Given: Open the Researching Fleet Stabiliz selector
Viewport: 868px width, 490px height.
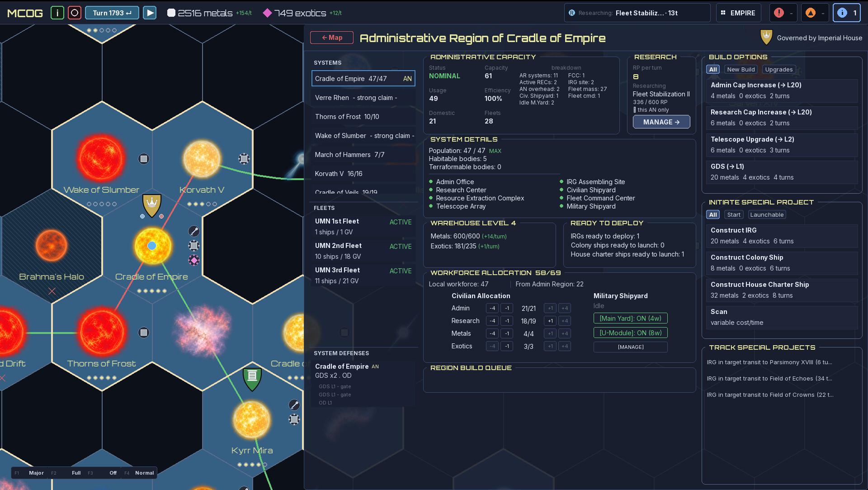Looking at the screenshot, I should pos(637,13).
